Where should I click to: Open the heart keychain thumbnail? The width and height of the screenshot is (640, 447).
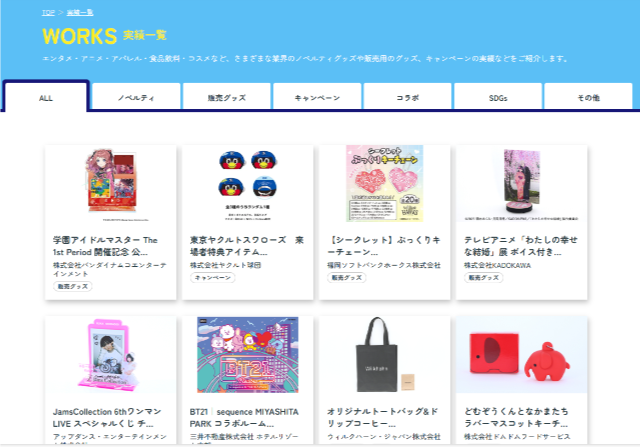[x=384, y=184]
